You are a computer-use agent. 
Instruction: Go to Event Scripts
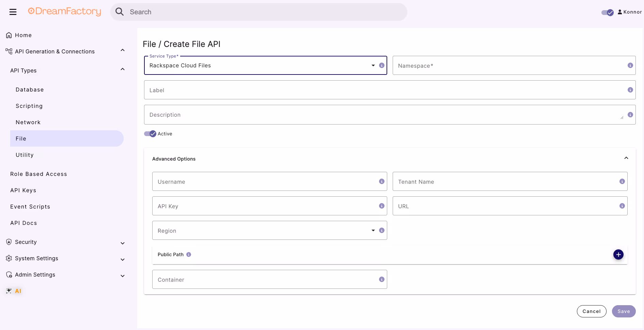[30, 207]
